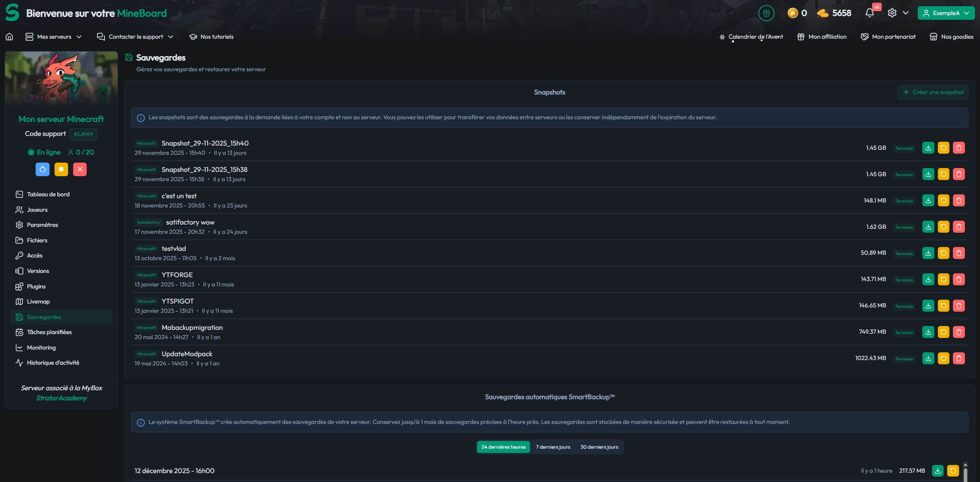
Task: Open Tâches planifiées in sidebar
Action: click(x=49, y=332)
